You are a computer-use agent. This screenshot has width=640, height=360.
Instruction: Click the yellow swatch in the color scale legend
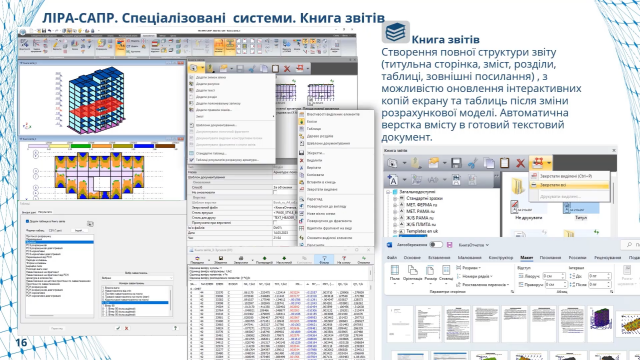[x=59, y=146]
